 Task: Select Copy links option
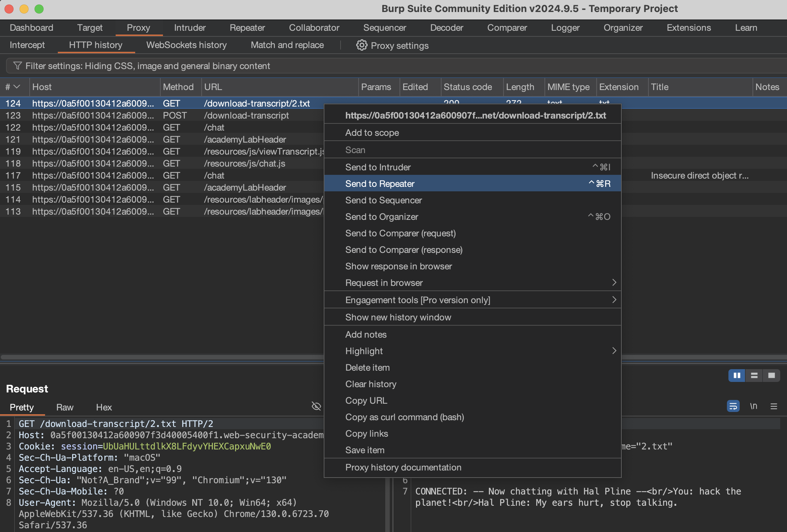pyautogui.click(x=472, y=433)
